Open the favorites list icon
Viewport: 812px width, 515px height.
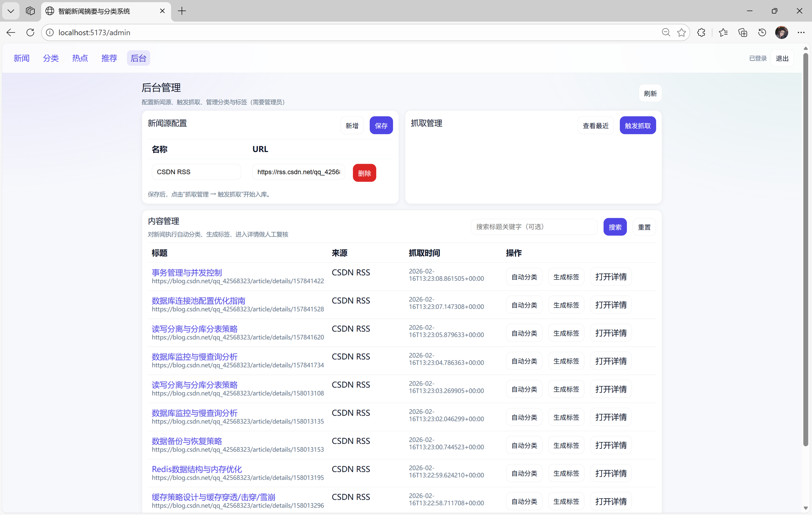tap(723, 33)
